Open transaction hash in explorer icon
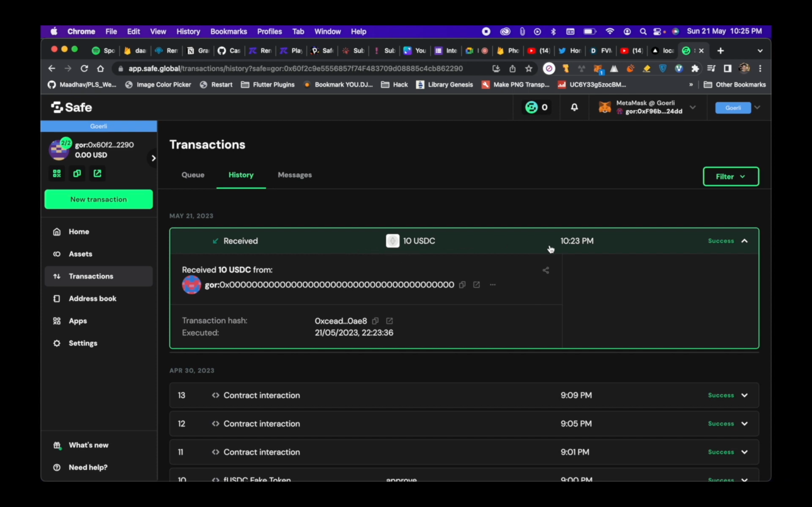The width and height of the screenshot is (812, 507). point(389,321)
